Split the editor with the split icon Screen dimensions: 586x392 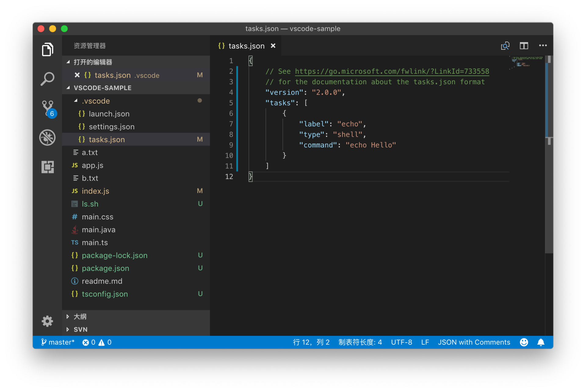click(524, 46)
